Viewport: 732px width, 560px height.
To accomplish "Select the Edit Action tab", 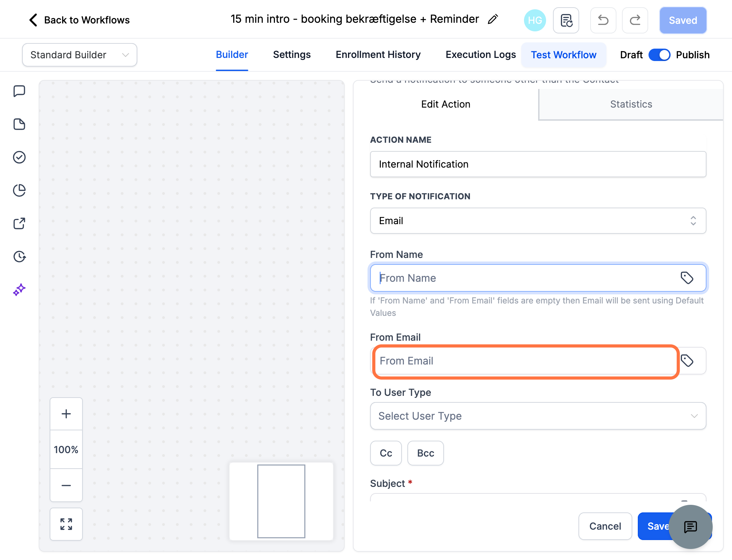I will point(446,104).
